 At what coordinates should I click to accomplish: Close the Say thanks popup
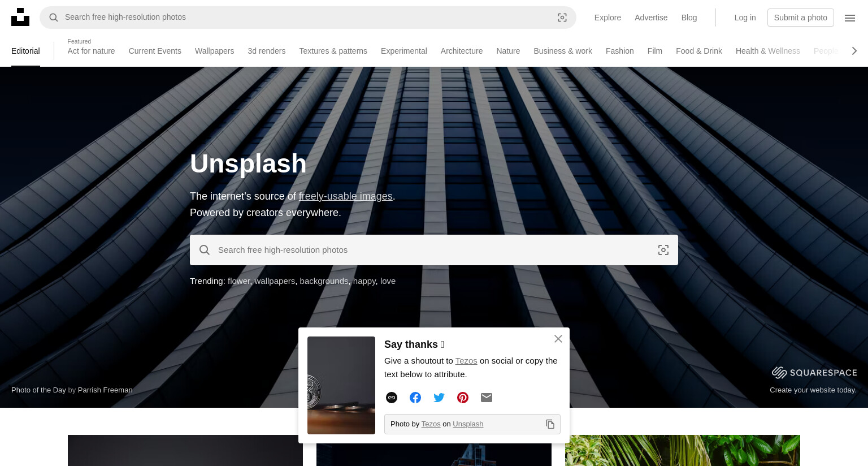click(x=558, y=339)
